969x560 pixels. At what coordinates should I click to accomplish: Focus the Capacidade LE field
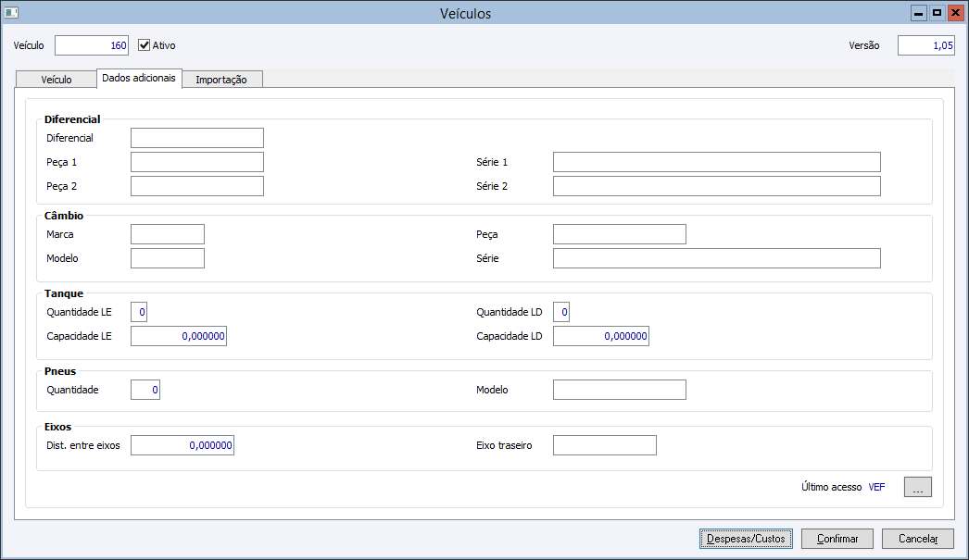(179, 336)
